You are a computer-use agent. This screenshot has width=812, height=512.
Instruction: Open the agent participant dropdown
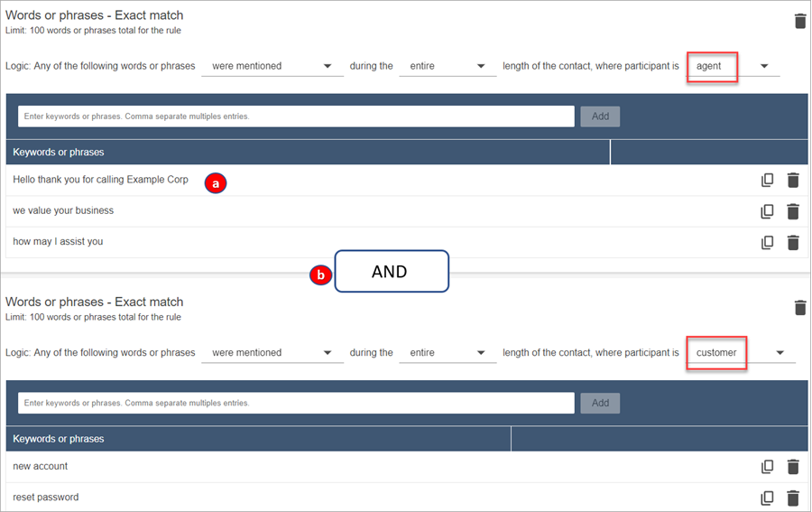click(732, 66)
